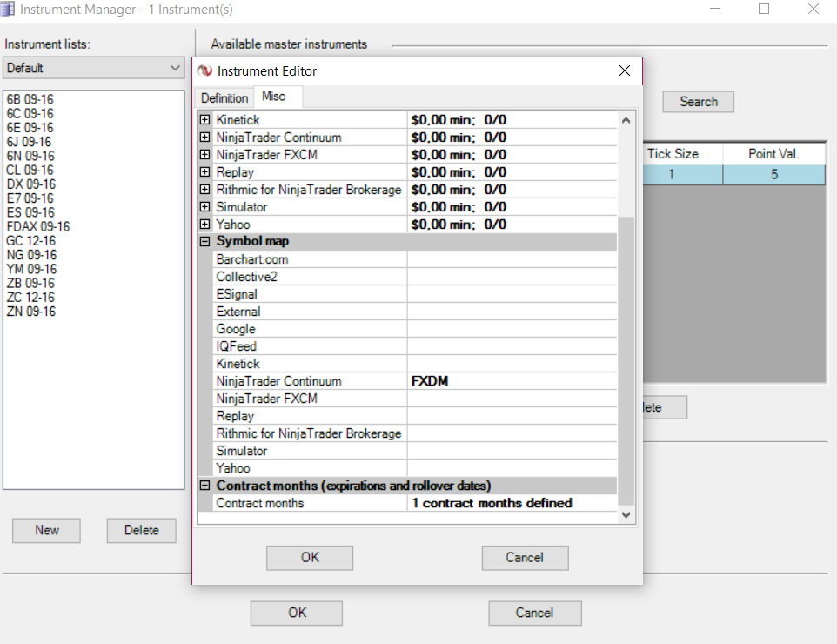Select the Point Val. cell showing 5
The image size is (837, 644).
(774, 175)
